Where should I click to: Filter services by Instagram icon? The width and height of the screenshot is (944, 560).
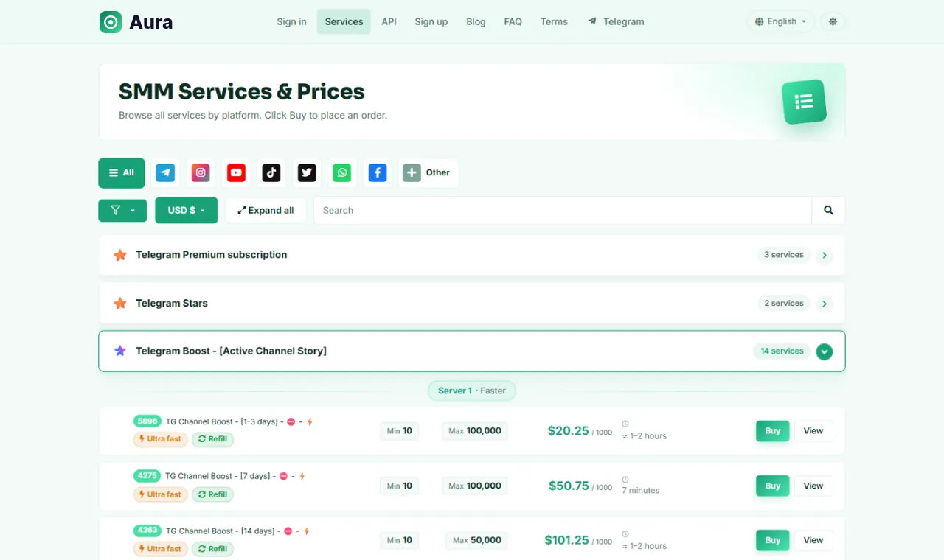201,173
